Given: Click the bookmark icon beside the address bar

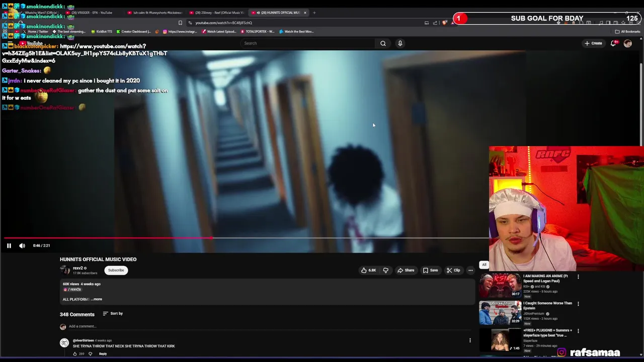Looking at the screenshot, I should point(180,23).
